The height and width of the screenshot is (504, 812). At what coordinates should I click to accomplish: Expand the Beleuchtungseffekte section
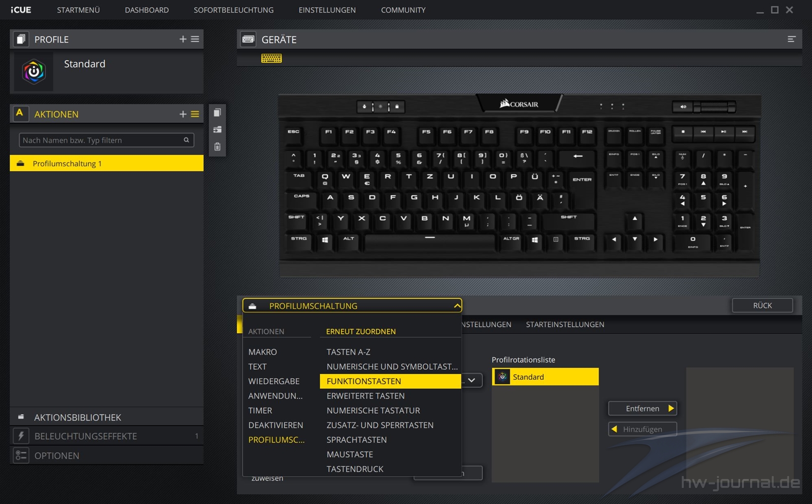click(107, 436)
